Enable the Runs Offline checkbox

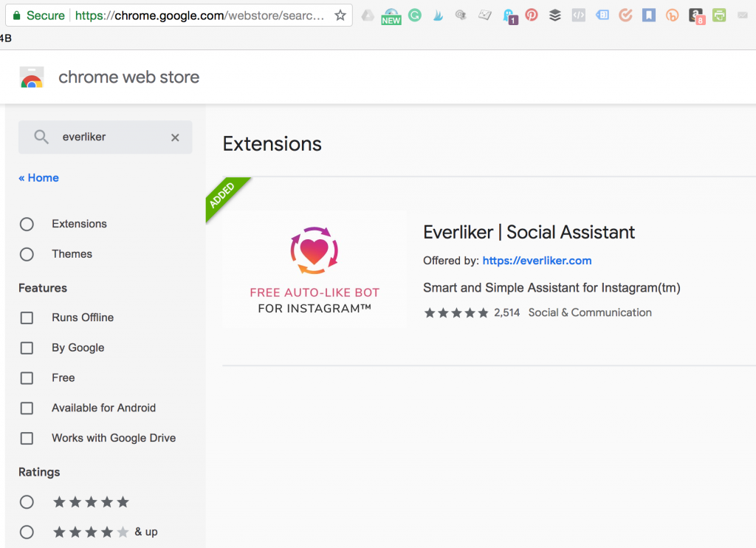tap(27, 318)
